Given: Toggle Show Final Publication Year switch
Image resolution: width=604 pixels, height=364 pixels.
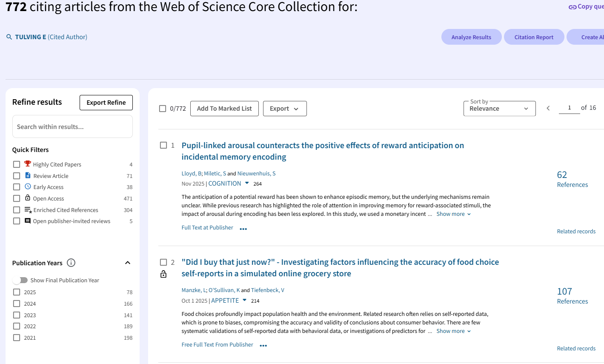Looking at the screenshot, I should (x=20, y=280).
